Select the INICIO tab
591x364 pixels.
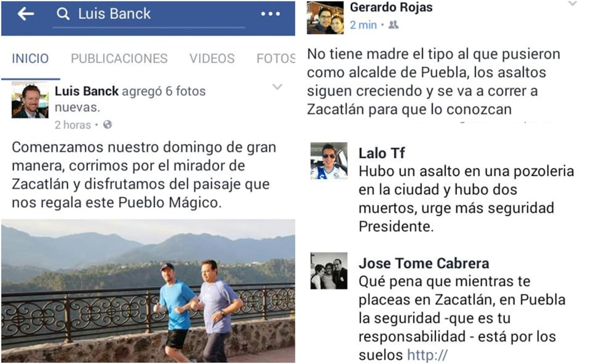[30, 58]
